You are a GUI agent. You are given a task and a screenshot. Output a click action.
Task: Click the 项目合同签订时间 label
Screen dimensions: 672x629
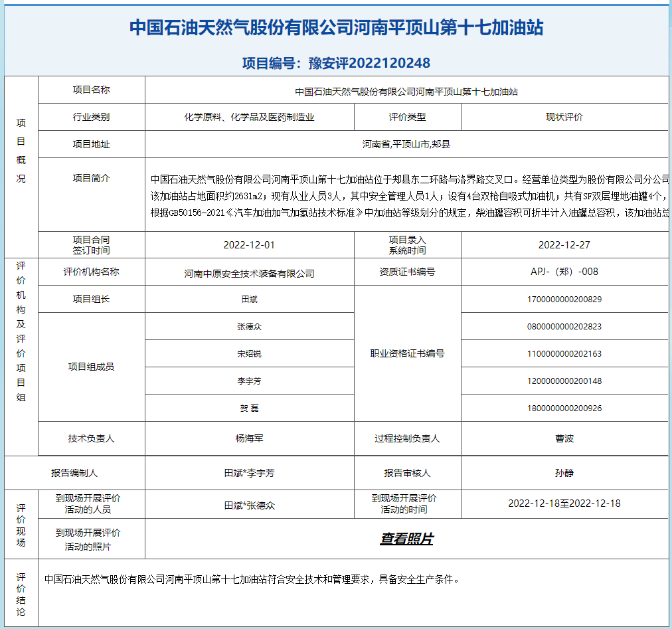[91, 245]
